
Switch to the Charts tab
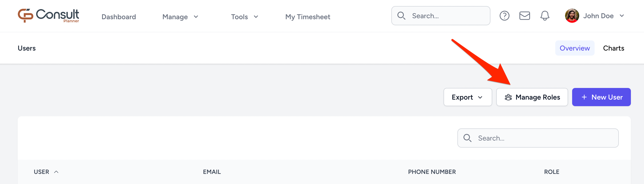tap(614, 48)
